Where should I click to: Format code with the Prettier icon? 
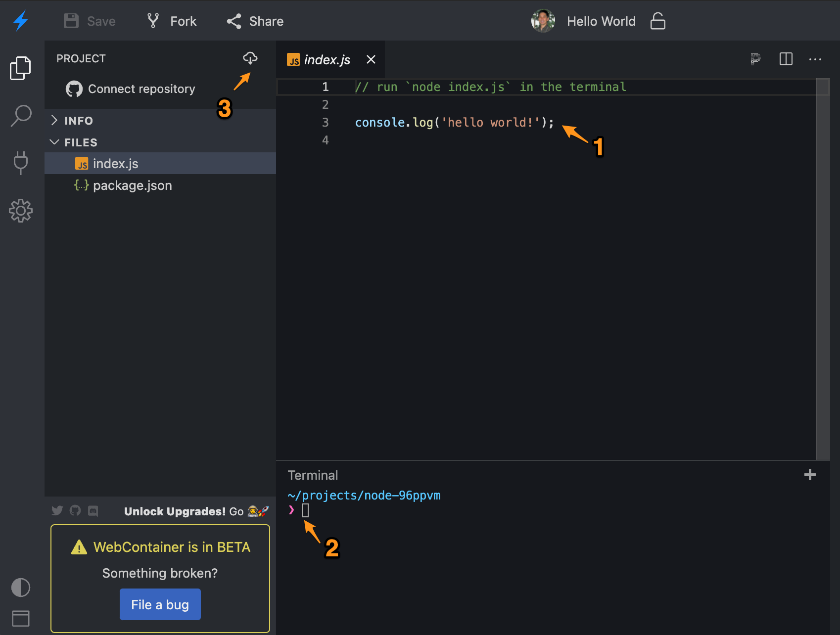755,59
